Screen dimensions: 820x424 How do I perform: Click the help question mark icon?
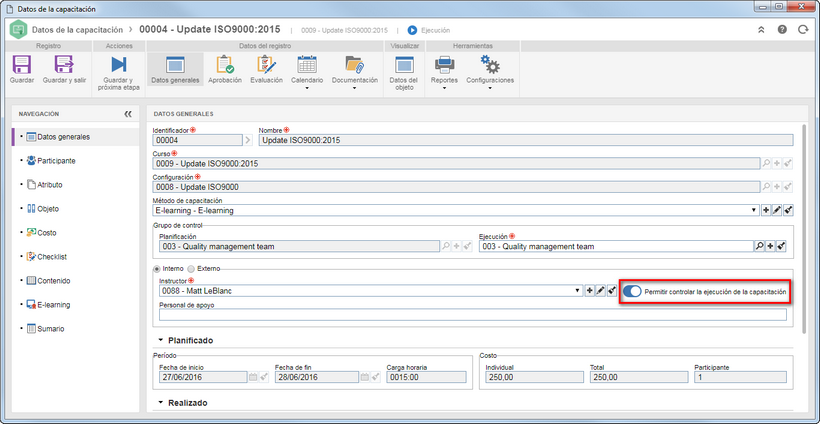click(782, 30)
